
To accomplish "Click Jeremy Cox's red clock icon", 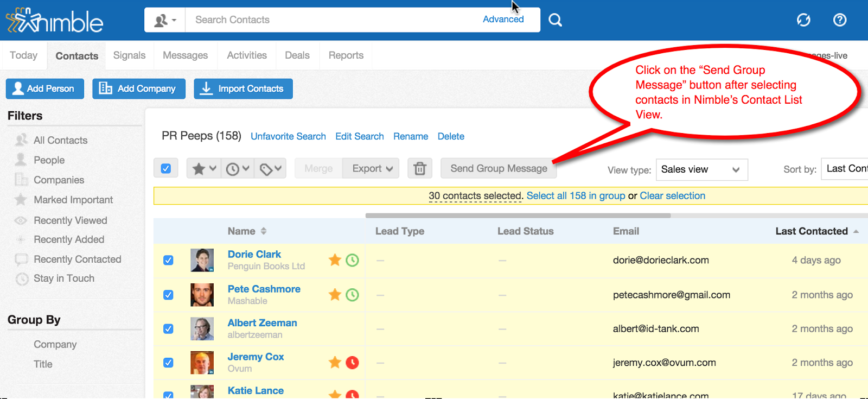I will coord(352,362).
